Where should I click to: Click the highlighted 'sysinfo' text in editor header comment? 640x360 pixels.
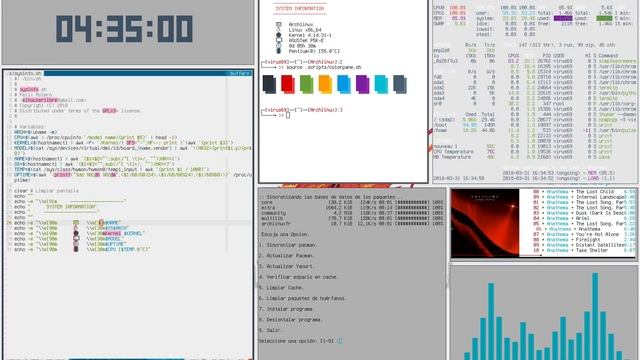[x=29, y=89]
